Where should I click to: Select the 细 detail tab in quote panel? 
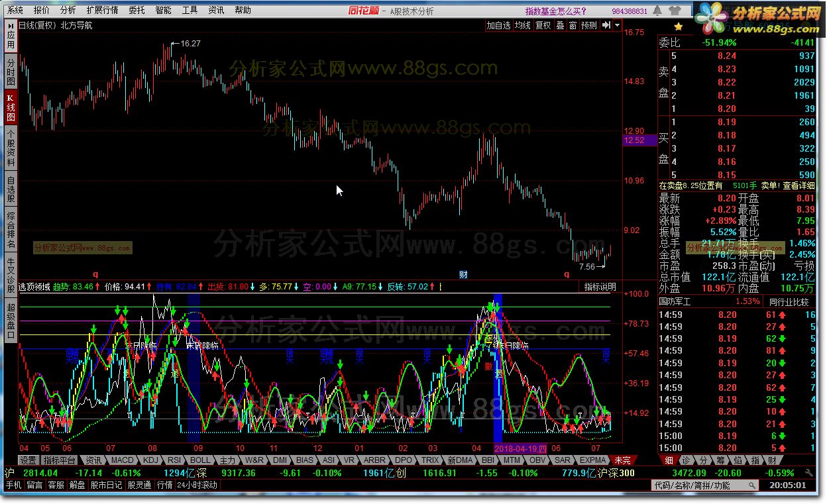[x=668, y=460]
